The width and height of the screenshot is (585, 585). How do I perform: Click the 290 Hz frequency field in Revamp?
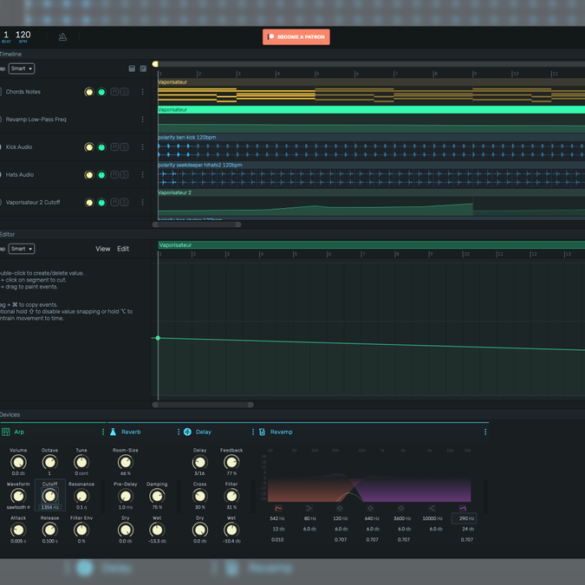point(464,518)
